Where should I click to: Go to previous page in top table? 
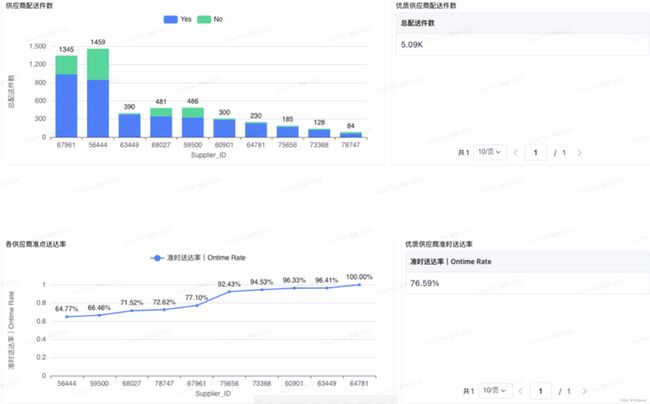pyautogui.click(x=515, y=152)
